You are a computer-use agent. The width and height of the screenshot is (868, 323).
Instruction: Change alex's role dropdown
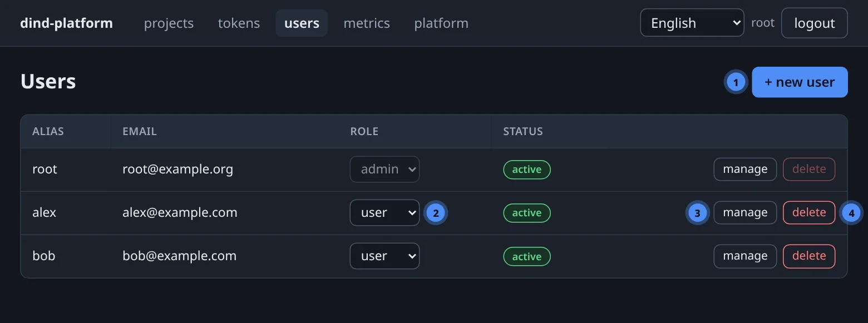(x=384, y=212)
